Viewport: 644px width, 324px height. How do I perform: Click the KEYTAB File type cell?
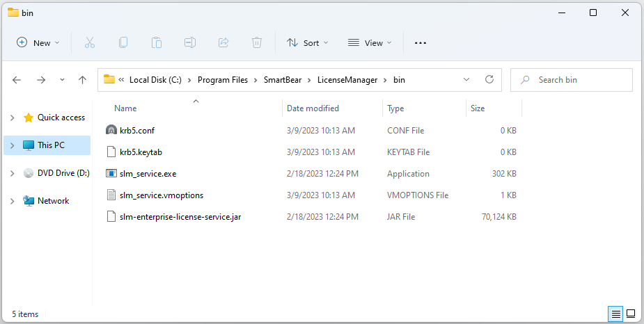tap(408, 152)
